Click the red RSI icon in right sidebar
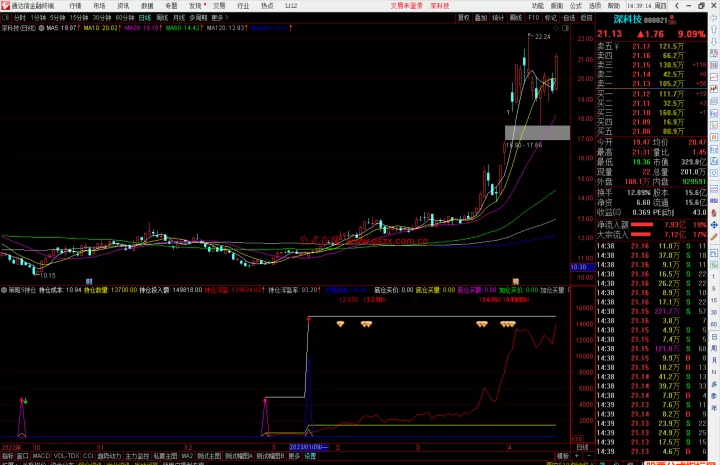This screenshot has height=465, width=720. coord(714,201)
